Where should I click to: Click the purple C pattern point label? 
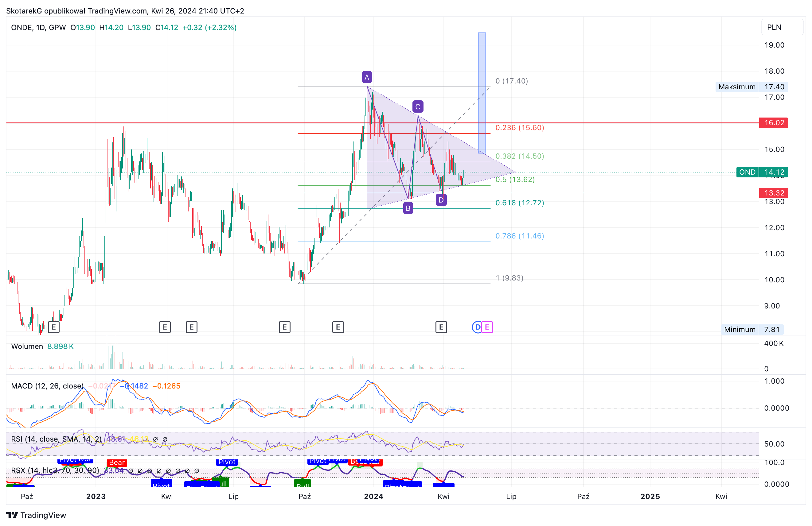tap(418, 107)
